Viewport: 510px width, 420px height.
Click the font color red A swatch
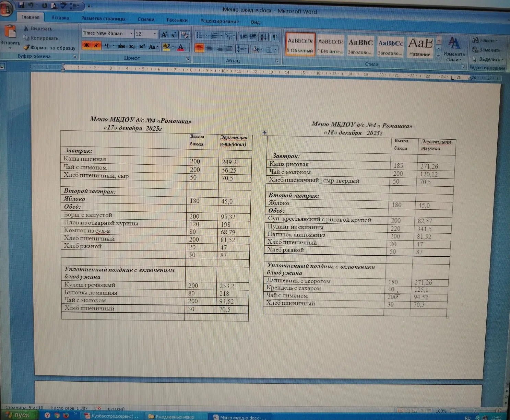coord(181,47)
